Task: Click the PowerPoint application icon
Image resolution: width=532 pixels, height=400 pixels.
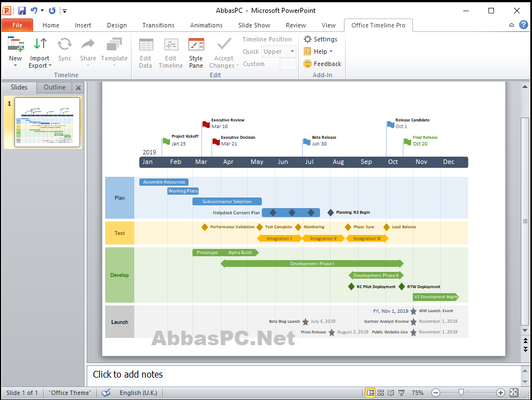Action: (x=7, y=11)
